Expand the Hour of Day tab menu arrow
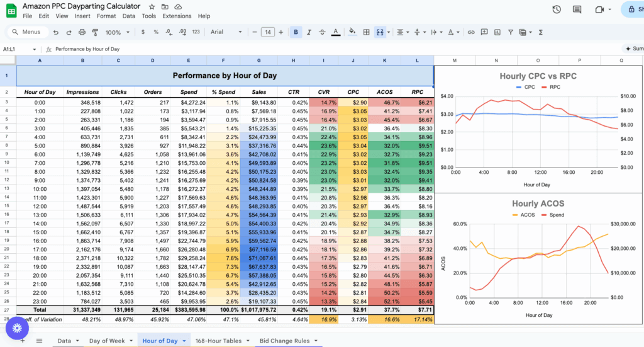 (184, 341)
